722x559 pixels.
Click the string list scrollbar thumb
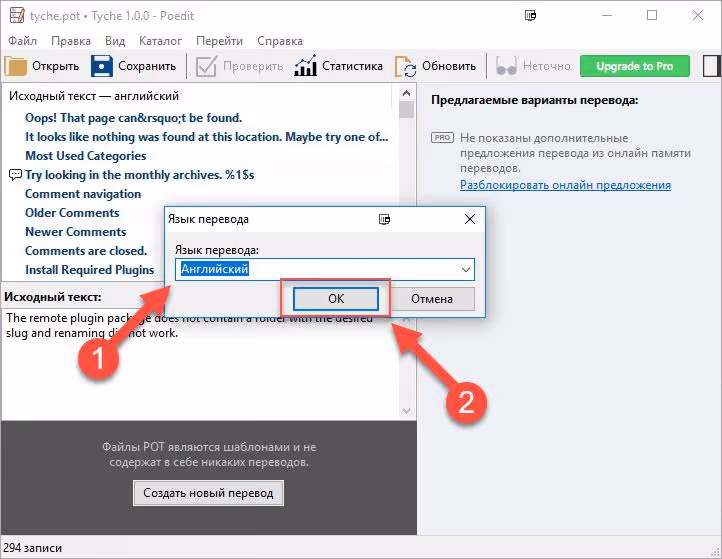pos(406,110)
